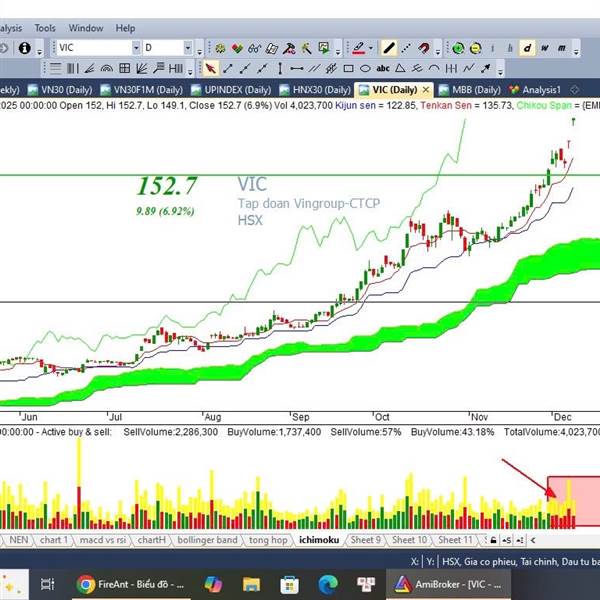Open the pen color dropdown arrow
The image size is (600, 600).
[371, 48]
